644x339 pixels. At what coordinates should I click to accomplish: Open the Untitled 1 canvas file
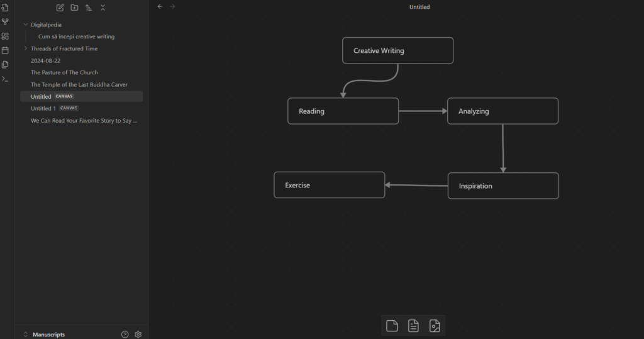pyautogui.click(x=43, y=108)
